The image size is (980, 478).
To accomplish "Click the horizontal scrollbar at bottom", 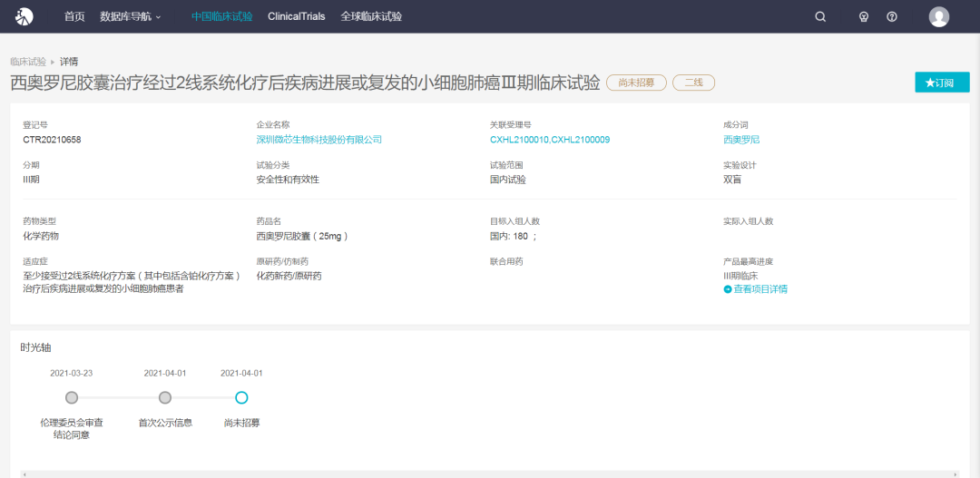I will 490,474.
